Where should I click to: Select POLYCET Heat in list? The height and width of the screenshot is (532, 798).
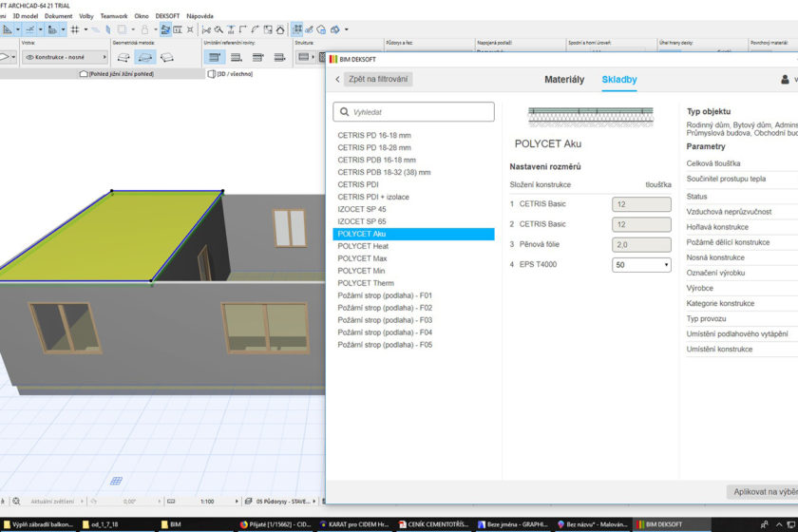click(x=362, y=246)
